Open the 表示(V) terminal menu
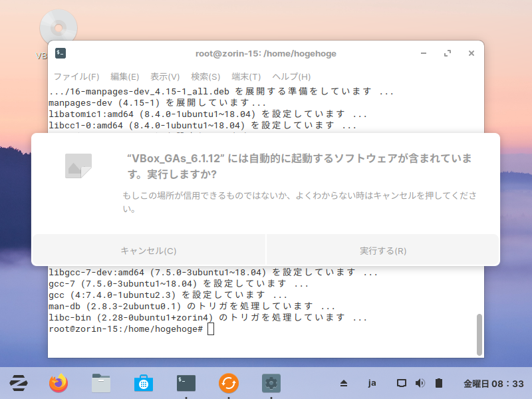Viewport: 532px width, 399px height. (165, 76)
